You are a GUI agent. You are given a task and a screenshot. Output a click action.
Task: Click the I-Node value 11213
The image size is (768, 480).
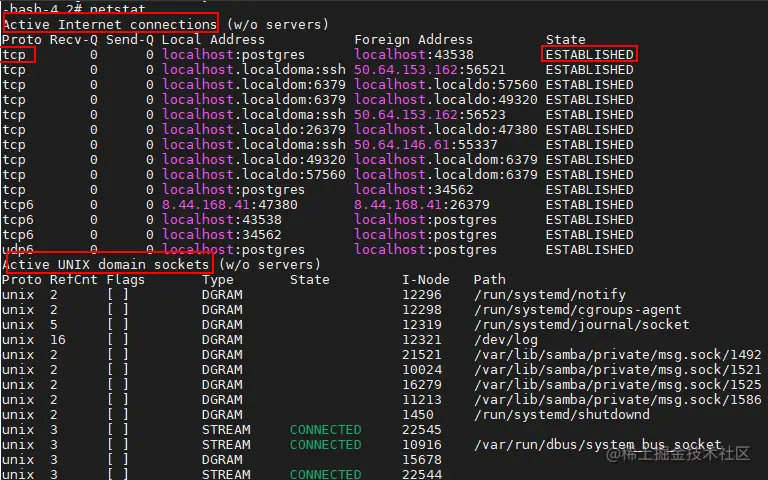tap(422, 400)
